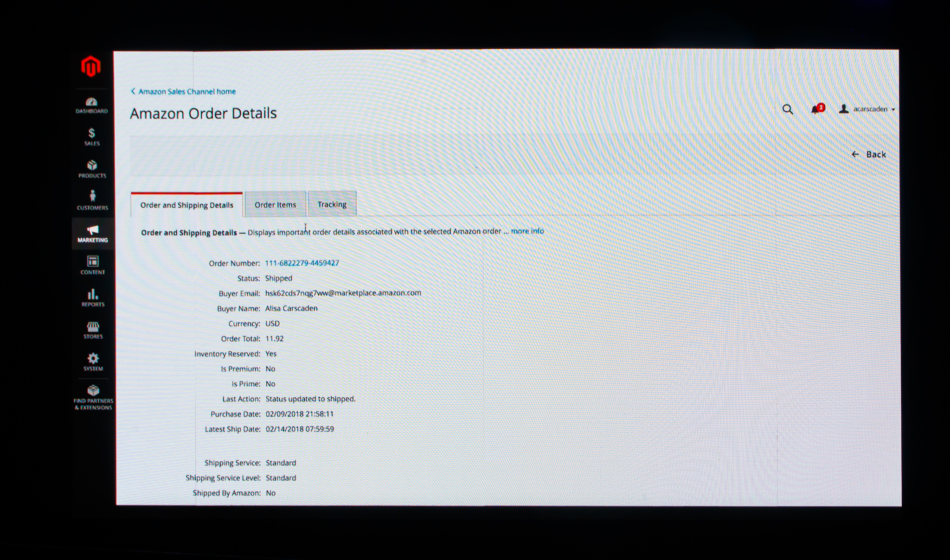The height and width of the screenshot is (560, 950).
Task: Open the Dashboard sidebar item
Action: tap(92, 105)
